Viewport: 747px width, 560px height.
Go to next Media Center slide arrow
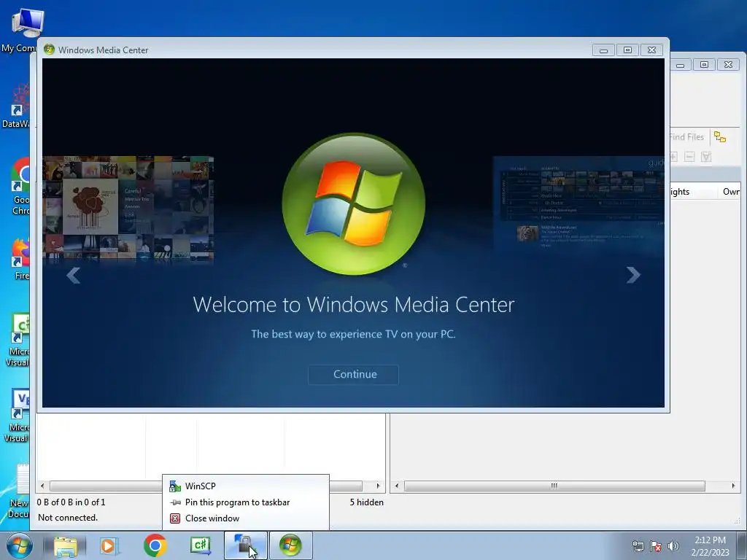[633, 275]
